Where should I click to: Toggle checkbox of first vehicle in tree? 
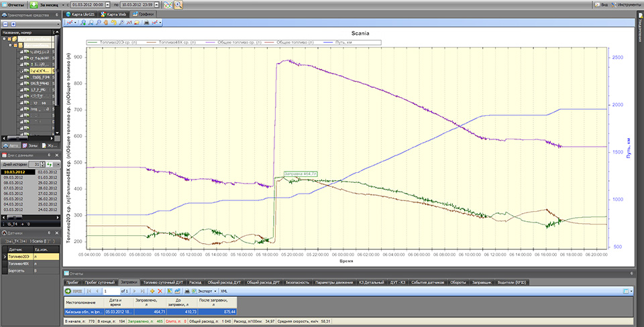pos(21,52)
